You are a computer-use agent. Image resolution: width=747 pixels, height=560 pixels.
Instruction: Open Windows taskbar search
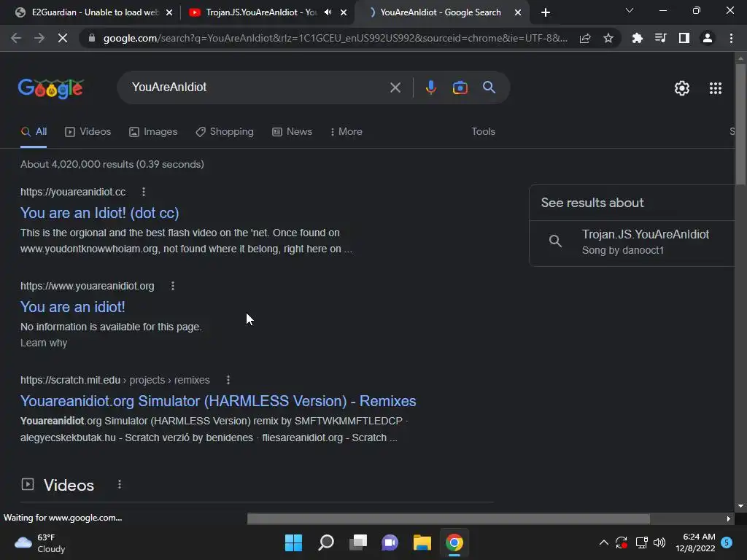coord(326,542)
